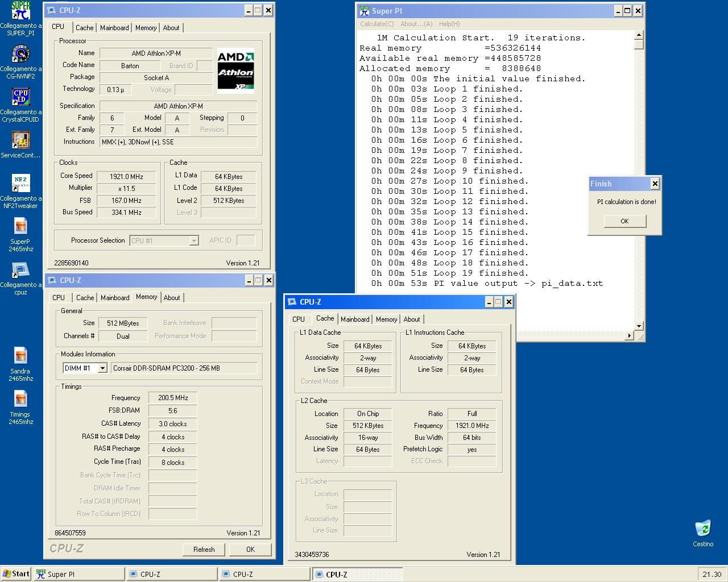This screenshot has width=728, height=582.
Task: Open the ServiceCont... desktop icon
Action: click(20, 144)
